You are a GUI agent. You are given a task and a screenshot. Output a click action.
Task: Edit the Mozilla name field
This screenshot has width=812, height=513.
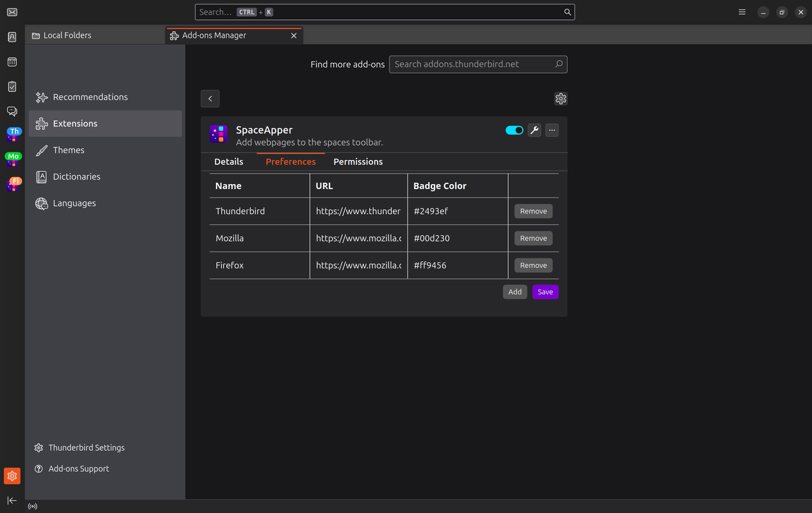[x=260, y=238]
